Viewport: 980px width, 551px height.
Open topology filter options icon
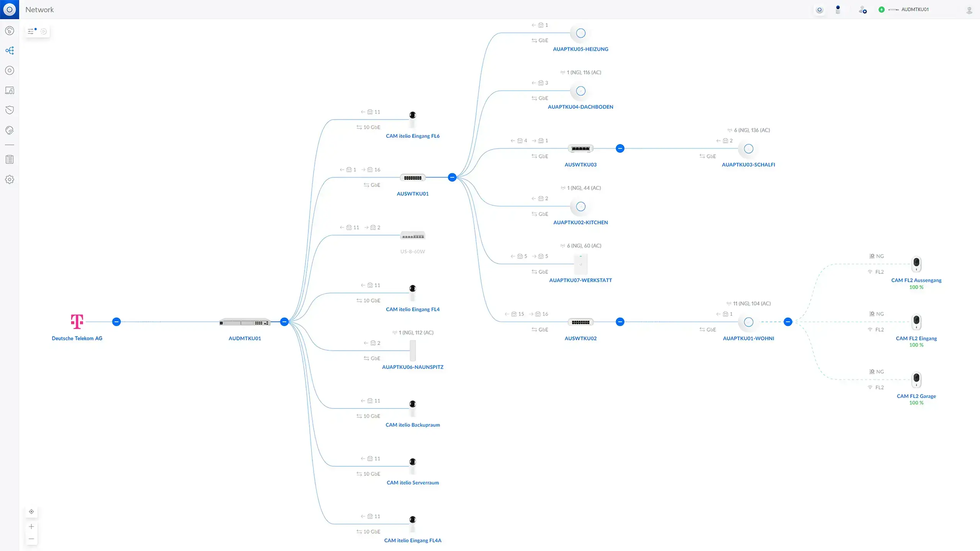pyautogui.click(x=32, y=31)
